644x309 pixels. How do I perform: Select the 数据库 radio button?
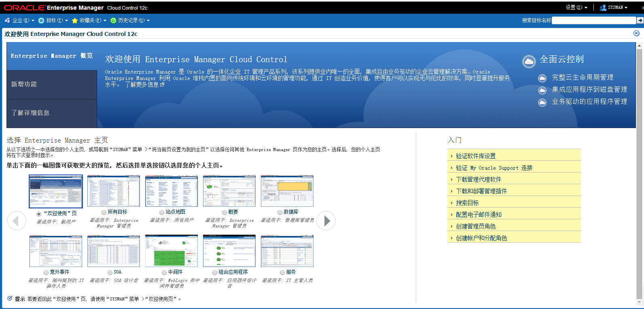pyautogui.click(x=280, y=212)
